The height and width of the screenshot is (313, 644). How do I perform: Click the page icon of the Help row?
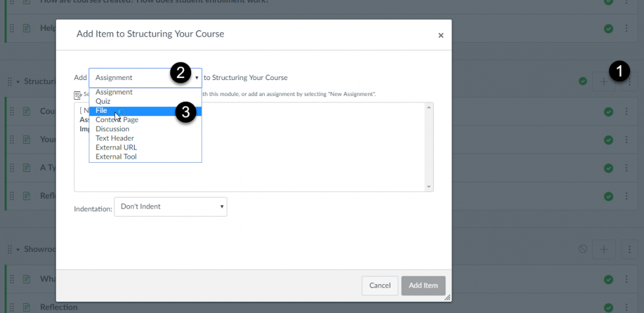coord(27,28)
